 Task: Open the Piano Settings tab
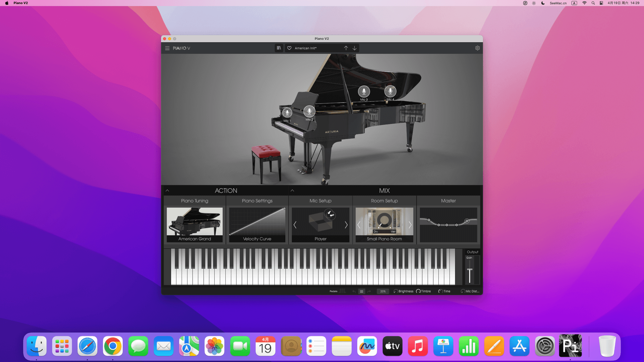(257, 201)
